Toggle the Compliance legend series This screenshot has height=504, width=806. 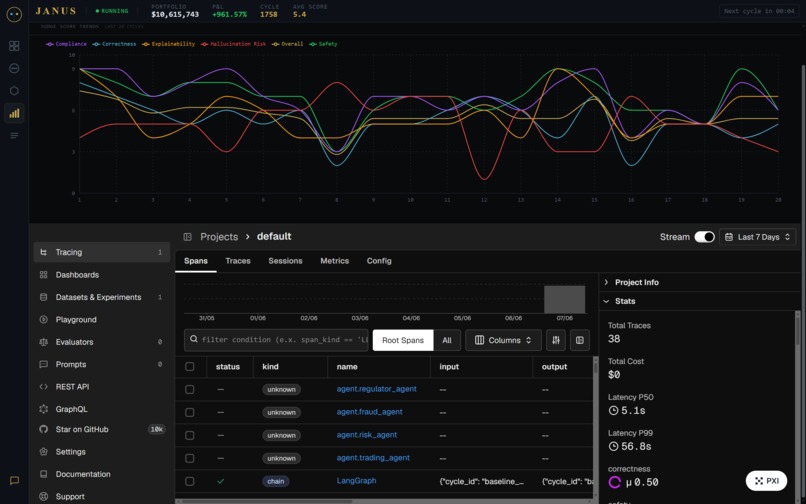pyautogui.click(x=66, y=44)
